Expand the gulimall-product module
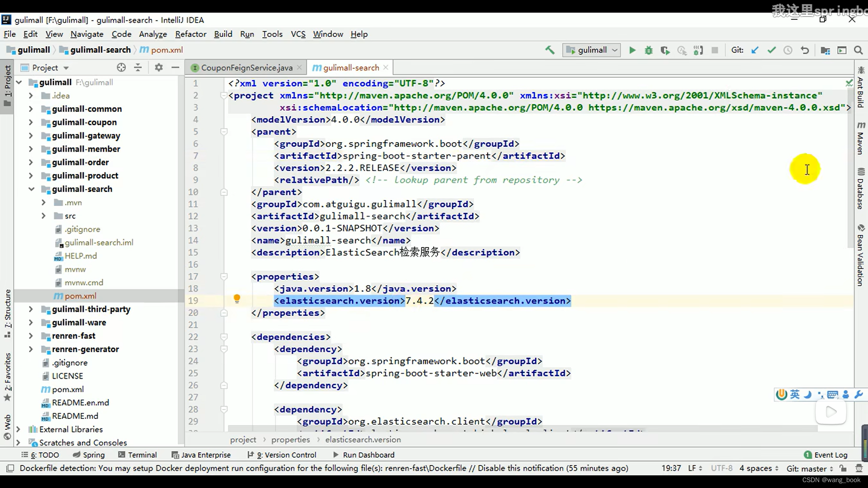Image resolution: width=868 pixels, height=488 pixels. [31, 175]
